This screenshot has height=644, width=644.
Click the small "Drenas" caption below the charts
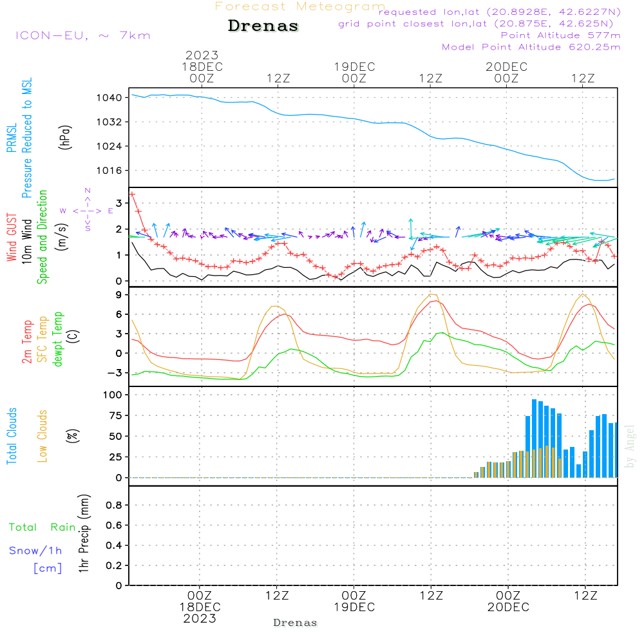[x=296, y=623]
